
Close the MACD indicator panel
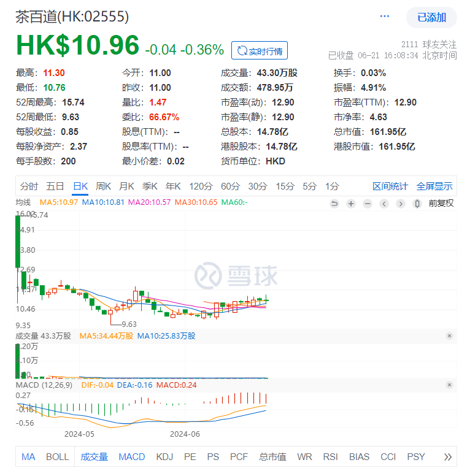(449, 385)
